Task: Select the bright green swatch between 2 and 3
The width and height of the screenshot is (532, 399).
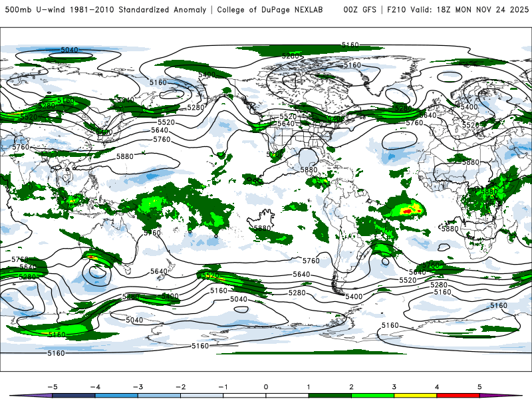Action: click(373, 396)
